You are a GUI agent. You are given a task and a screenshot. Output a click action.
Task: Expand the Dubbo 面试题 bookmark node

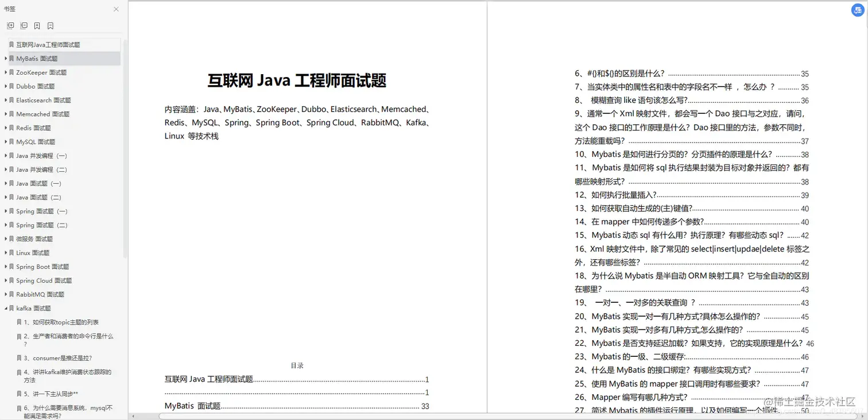click(x=5, y=86)
